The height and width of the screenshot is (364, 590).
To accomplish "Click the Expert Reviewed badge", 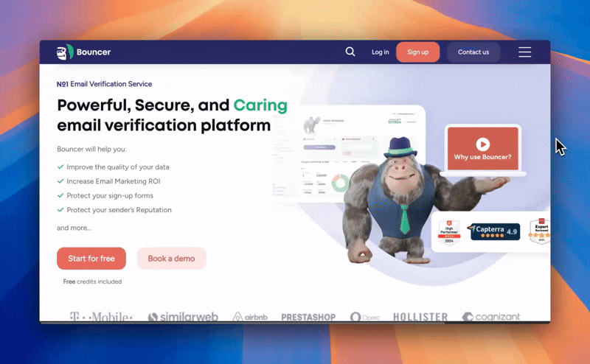I will point(540,231).
